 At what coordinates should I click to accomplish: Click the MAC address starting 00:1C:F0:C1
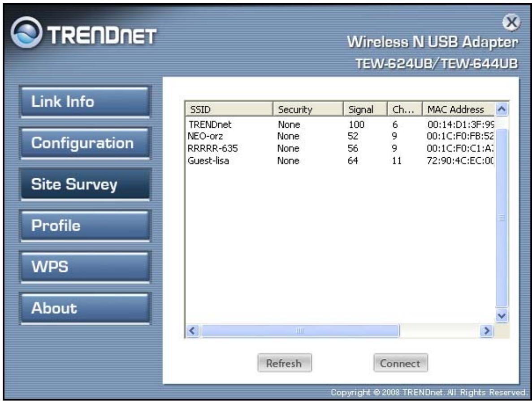pyautogui.click(x=460, y=149)
